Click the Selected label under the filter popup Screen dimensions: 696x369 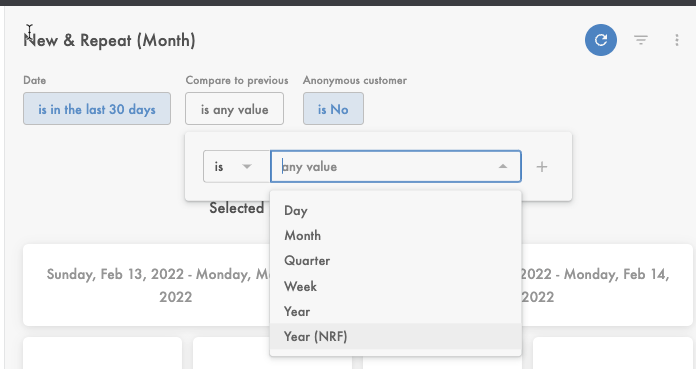[x=237, y=208]
